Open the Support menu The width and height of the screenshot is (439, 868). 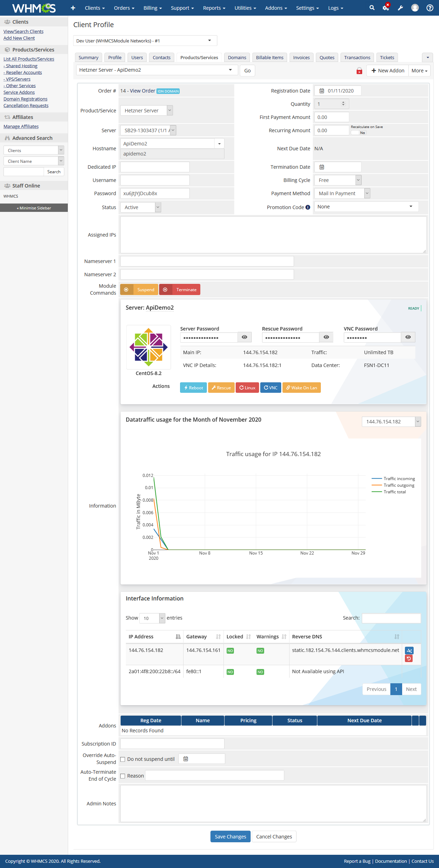pos(182,8)
